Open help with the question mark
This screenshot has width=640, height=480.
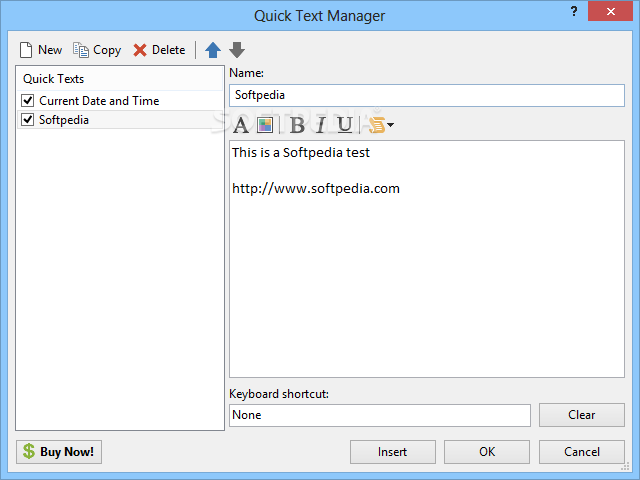pyautogui.click(x=574, y=11)
